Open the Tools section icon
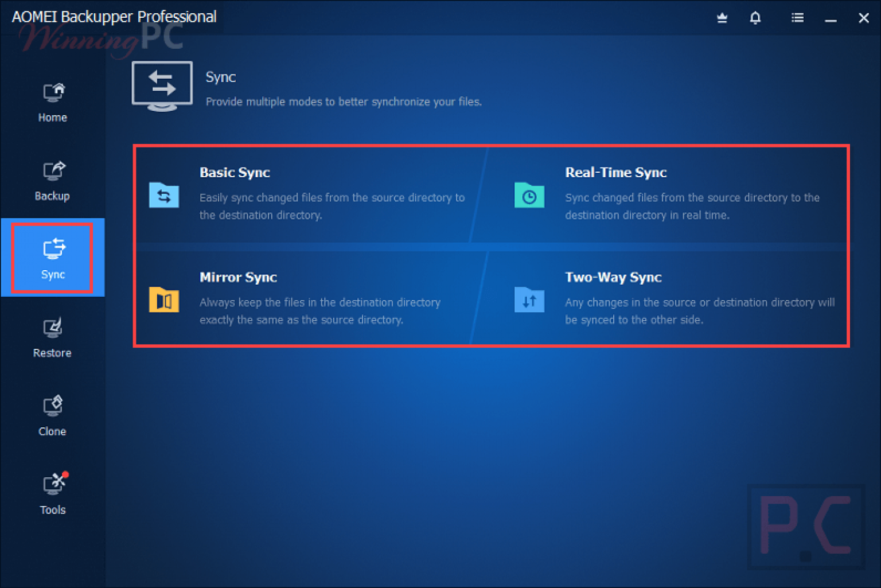 [53, 485]
